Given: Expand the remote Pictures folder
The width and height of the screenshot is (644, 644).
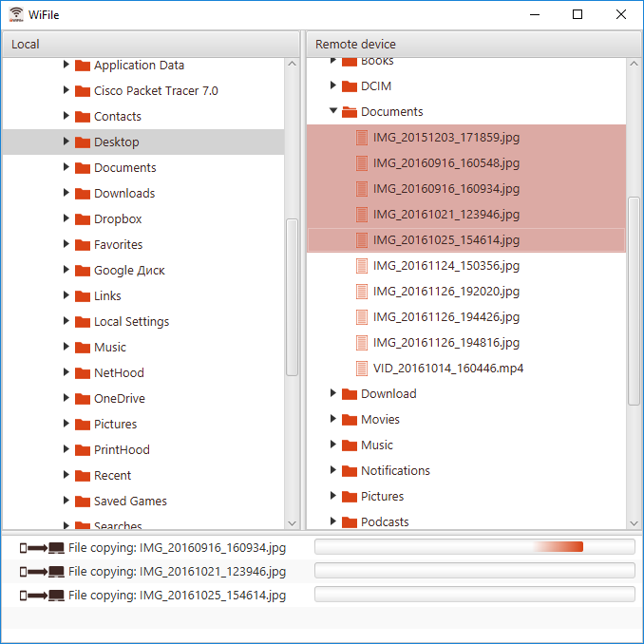Looking at the screenshot, I should (333, 496).
